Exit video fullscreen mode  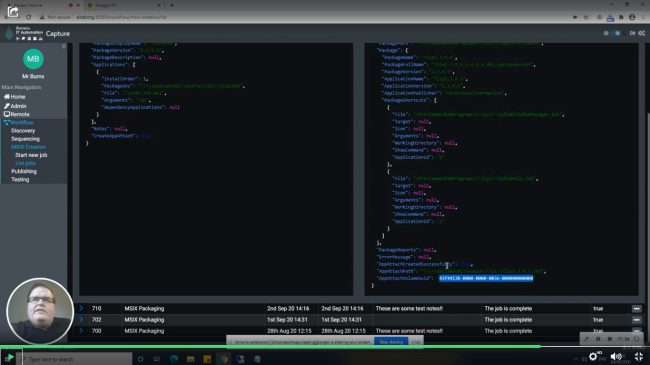(639, 356)
